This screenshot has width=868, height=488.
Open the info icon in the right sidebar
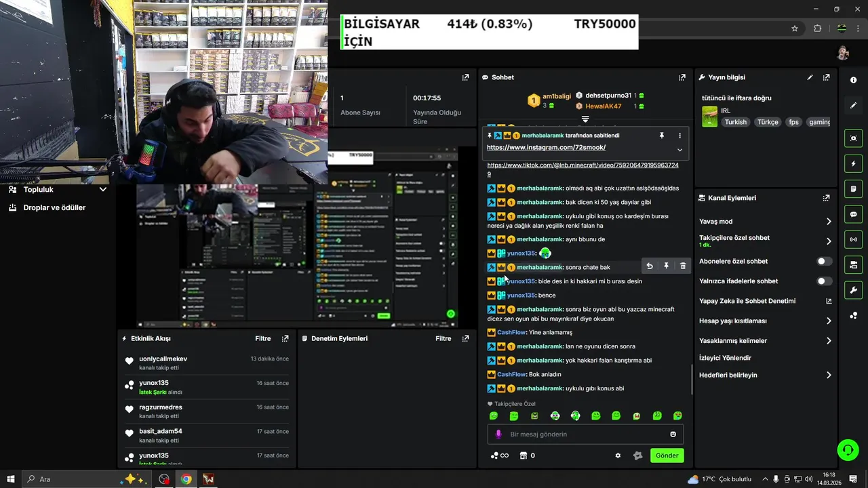[x=853, y=80]
